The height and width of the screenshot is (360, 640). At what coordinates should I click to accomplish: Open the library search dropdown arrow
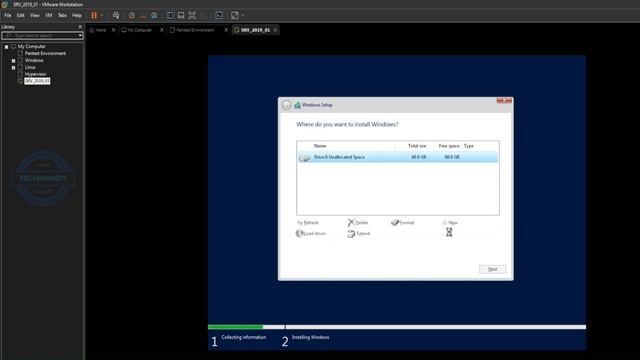click(80, 36)
